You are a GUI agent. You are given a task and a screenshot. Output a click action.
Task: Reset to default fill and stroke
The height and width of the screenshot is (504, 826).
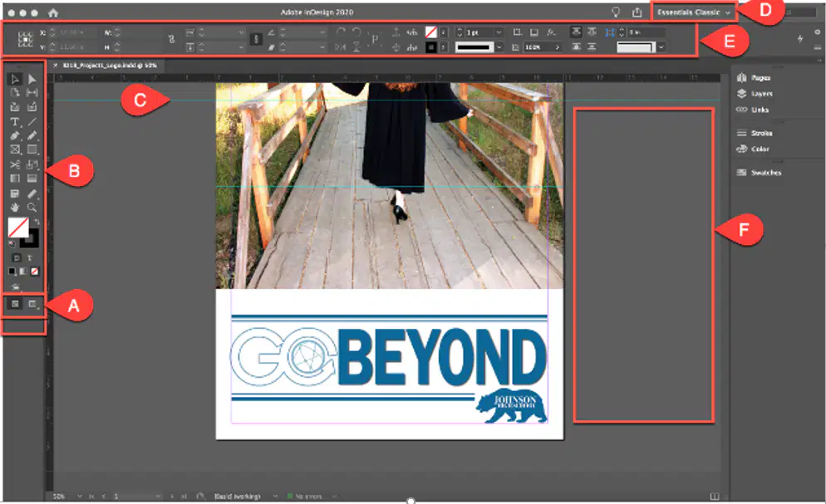pyautogui.click(x=12, y=243)
